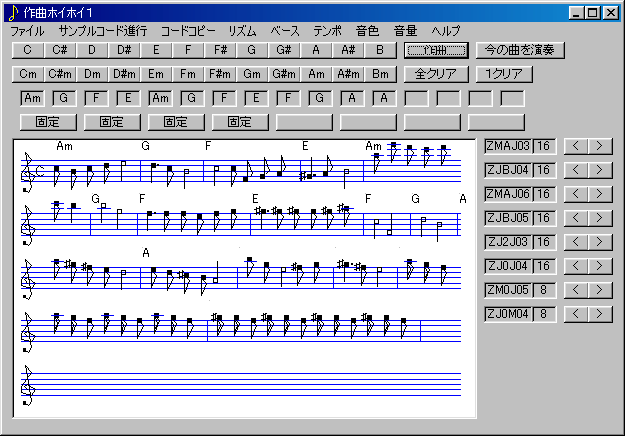This screenshot has width=625, height=436.
Task: Select the F# major chord button
Action: [220, 50]
